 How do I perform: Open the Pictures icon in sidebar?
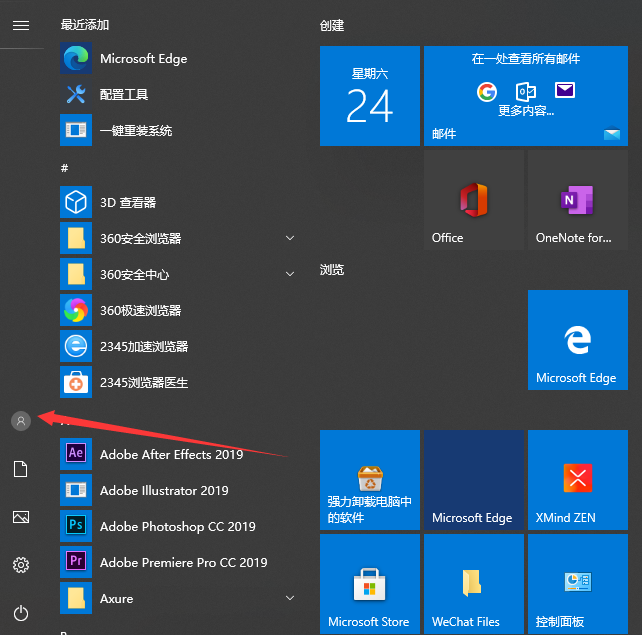click(x=20, y=517)
